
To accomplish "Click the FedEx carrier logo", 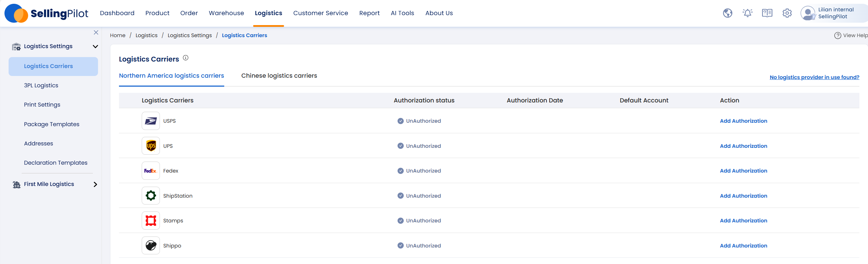I will tap(151, 171).
